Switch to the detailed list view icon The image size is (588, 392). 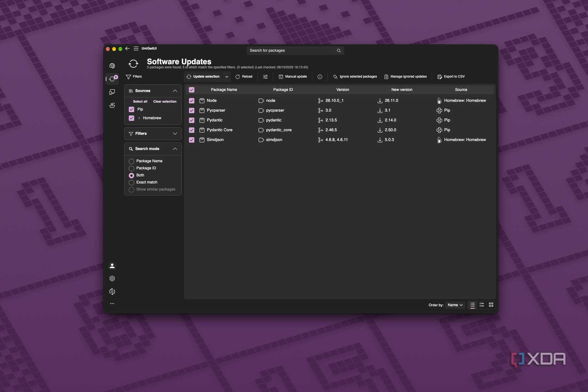coord(482,305)
